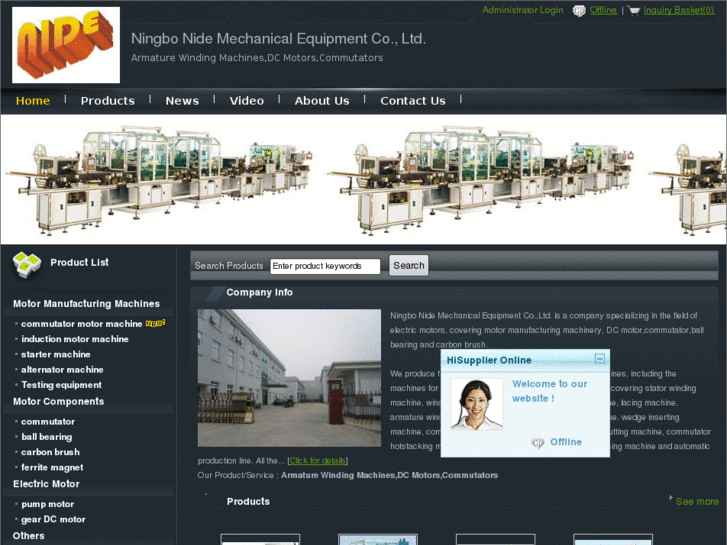Click the Administrator Login link
Screen dimensions: 727x545
tap(523, 10)
